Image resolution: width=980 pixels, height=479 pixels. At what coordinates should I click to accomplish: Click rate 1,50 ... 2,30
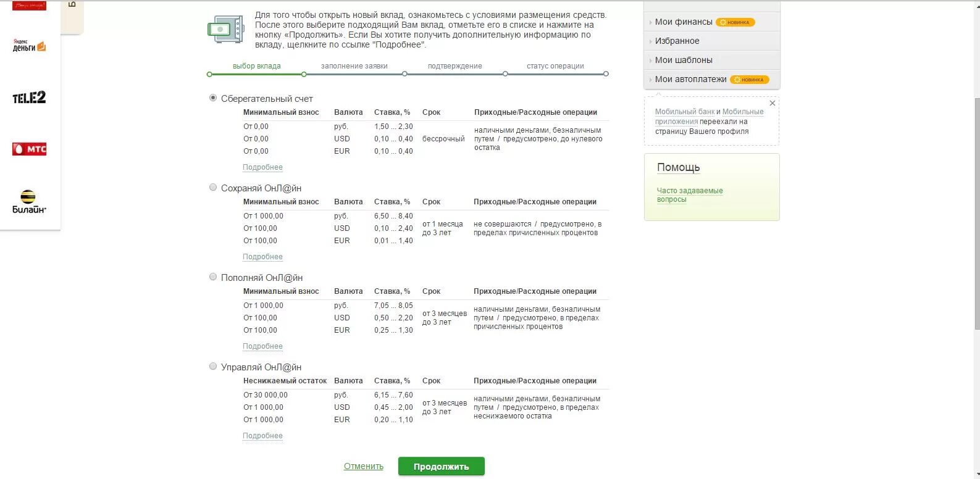(393, 127)
